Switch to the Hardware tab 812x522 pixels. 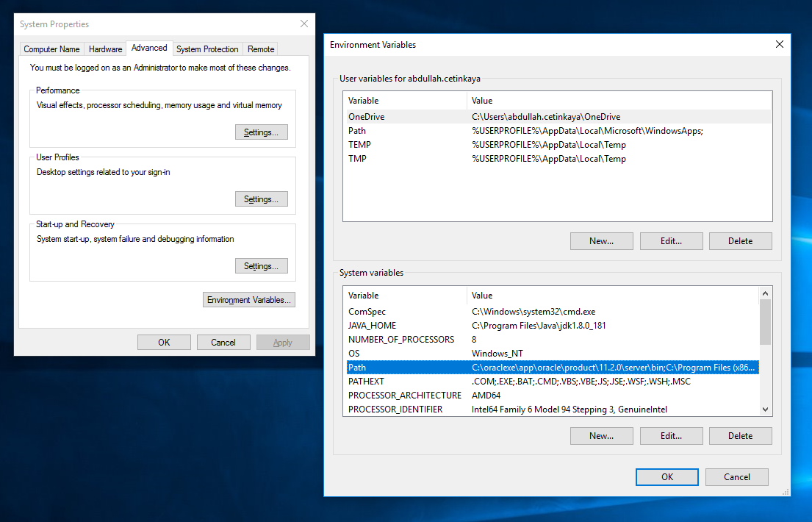(x=104, y=49)
